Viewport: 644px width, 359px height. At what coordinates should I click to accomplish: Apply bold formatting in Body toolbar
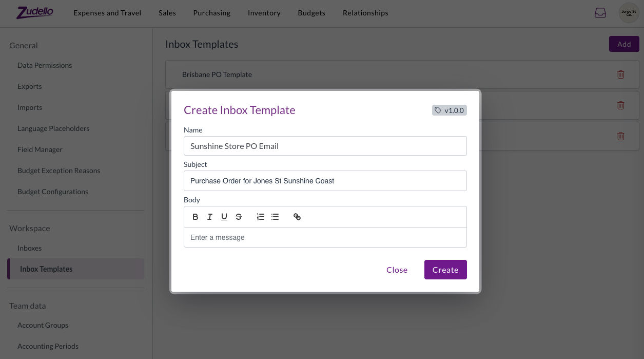[x=196, y=217]
